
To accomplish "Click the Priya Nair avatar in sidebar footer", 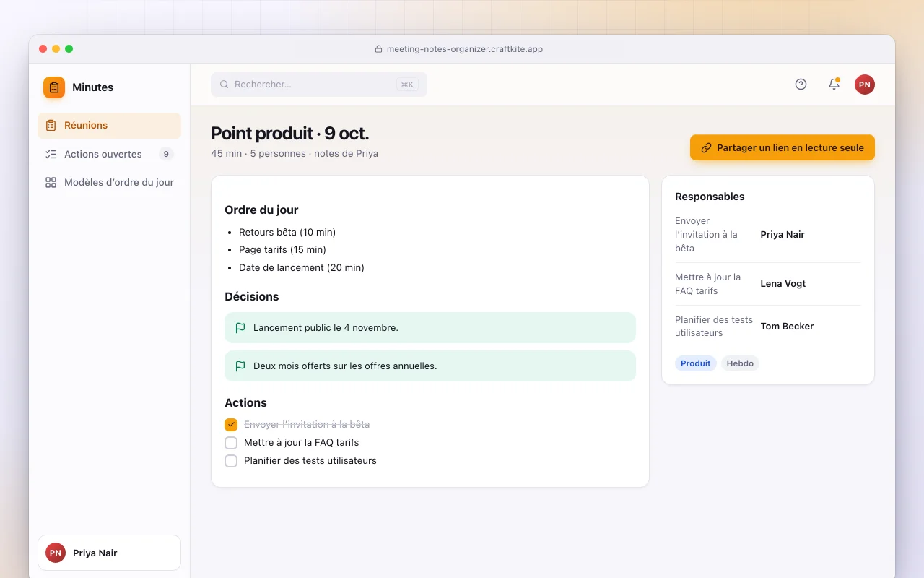I will click(x=56, y=553).
